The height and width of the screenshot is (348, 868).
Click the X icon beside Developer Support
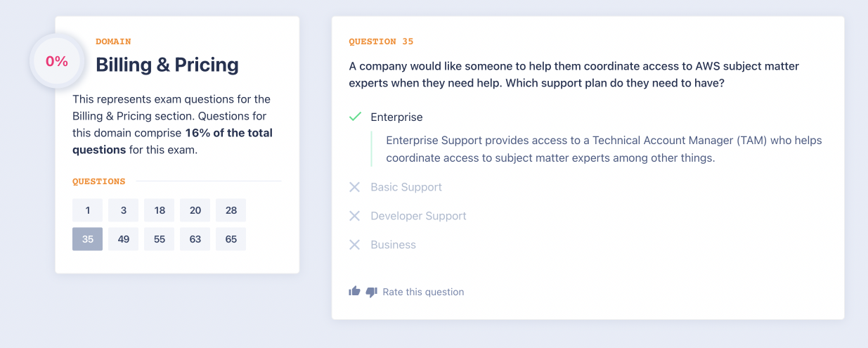coord(355,216)
